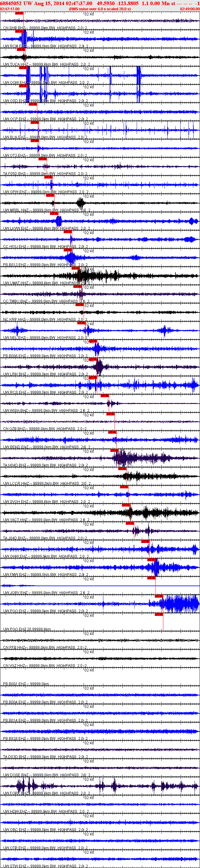The height and width of the screenshot is (868, 200).
Task: Select the UW OOW EHZ station label
Action: tap(46, 83)
